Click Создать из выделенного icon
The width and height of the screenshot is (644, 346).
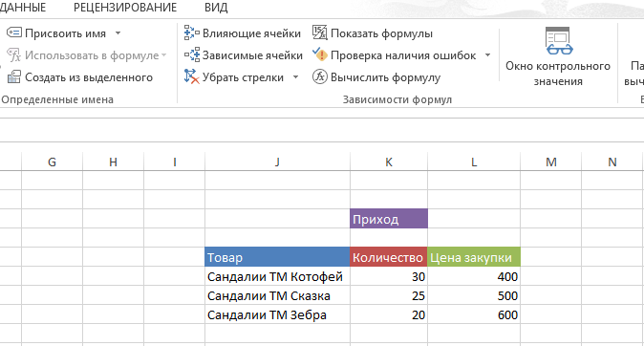pos(14,76)
